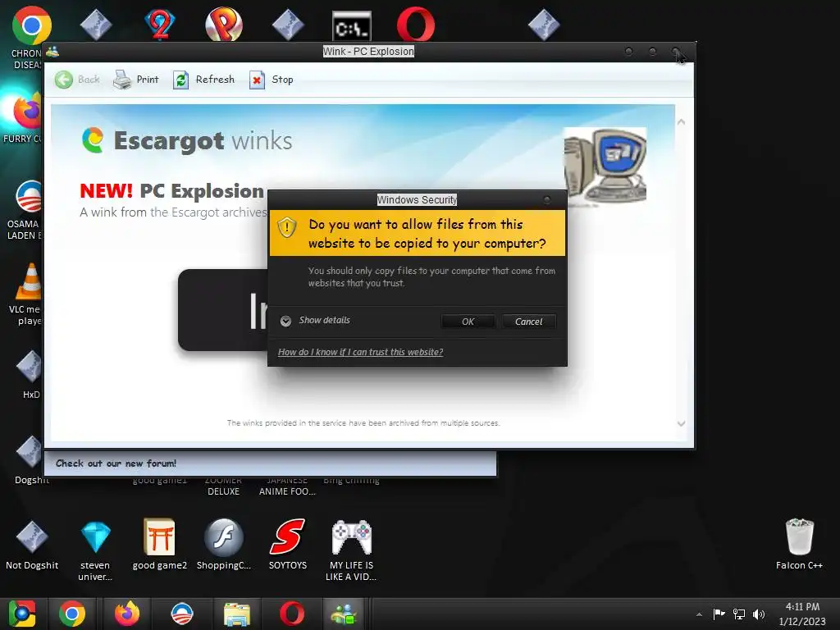Click the Escargot winks logo
The height and width of the screenshot is (630, 840).
tap(186, 140)
